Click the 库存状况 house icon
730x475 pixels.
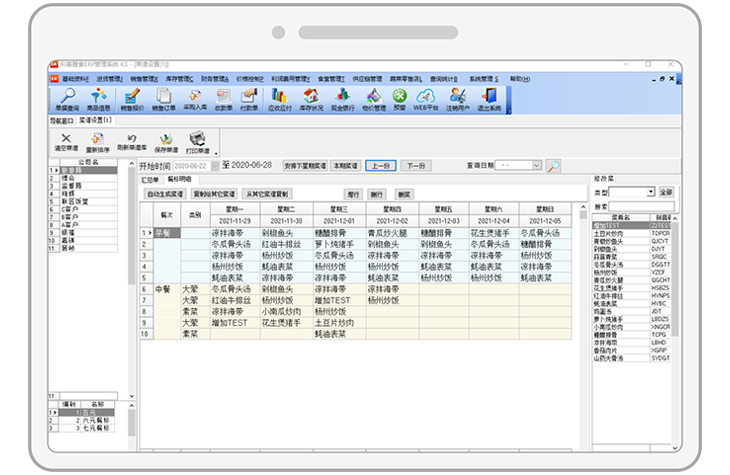[309, 97]
